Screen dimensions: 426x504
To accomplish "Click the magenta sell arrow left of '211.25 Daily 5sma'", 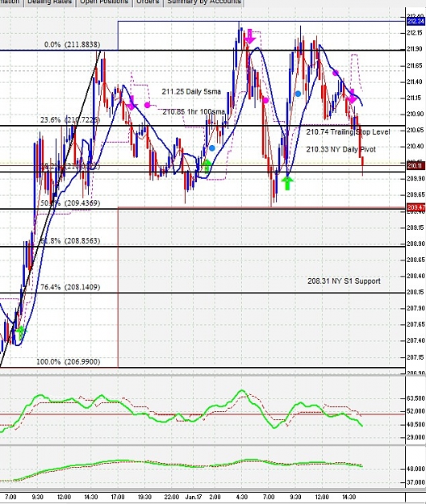I will pos(132,103).
